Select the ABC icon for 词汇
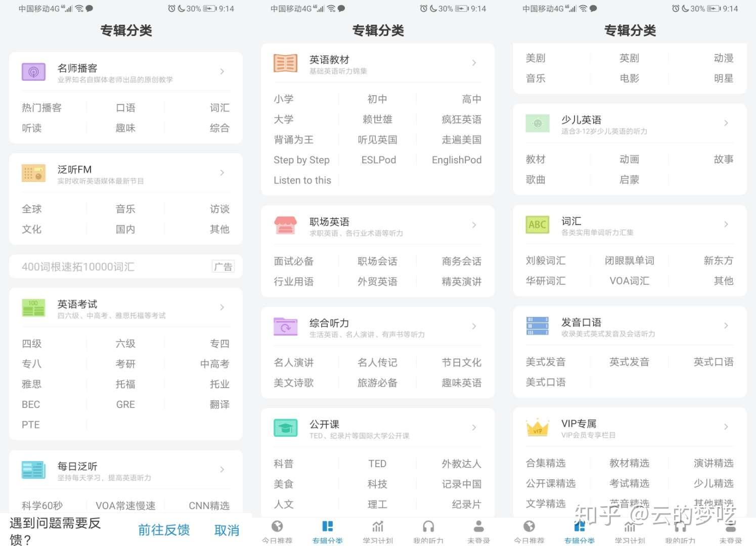Image resolution: width=756 pixels, height=546 pixels. pyautogui.click(x=537, y=224)
